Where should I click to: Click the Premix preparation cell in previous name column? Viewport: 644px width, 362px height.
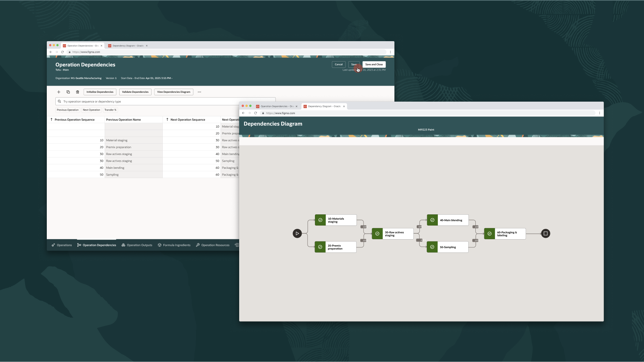click(x=134, y=147)
